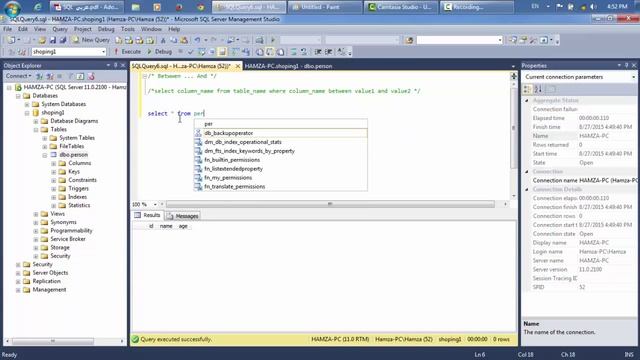This screenshot has width=640, height=360.
Task: Click the Display Estimated Execution Plan icon
Action: [x=202, y=52]
